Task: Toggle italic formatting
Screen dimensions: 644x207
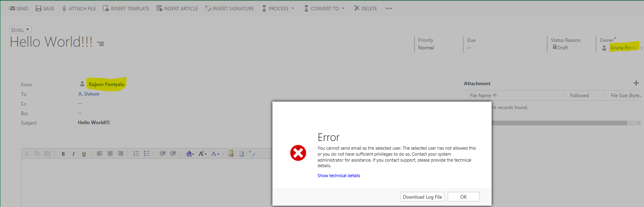Action: tap(74, 154)
